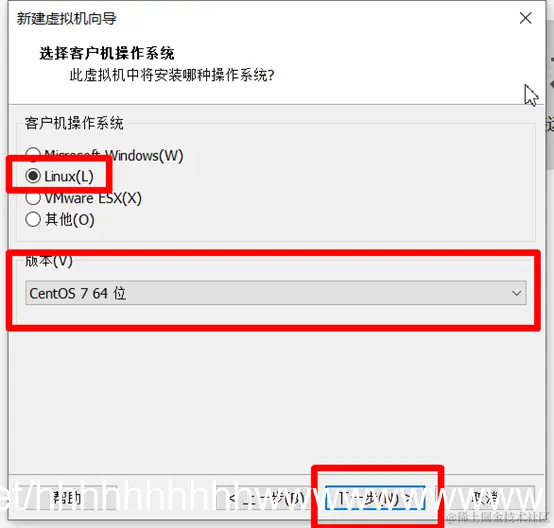Go back with the 上一步(B) button

pos(267,498)
